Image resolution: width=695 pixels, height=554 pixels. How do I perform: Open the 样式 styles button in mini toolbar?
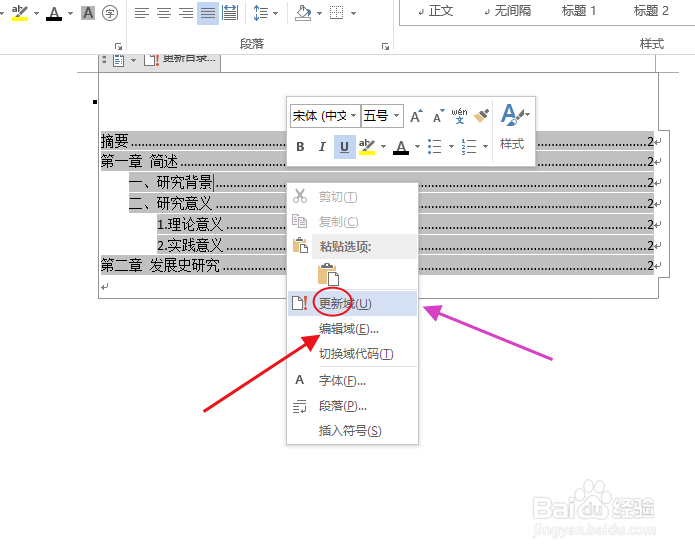(513, 127)
